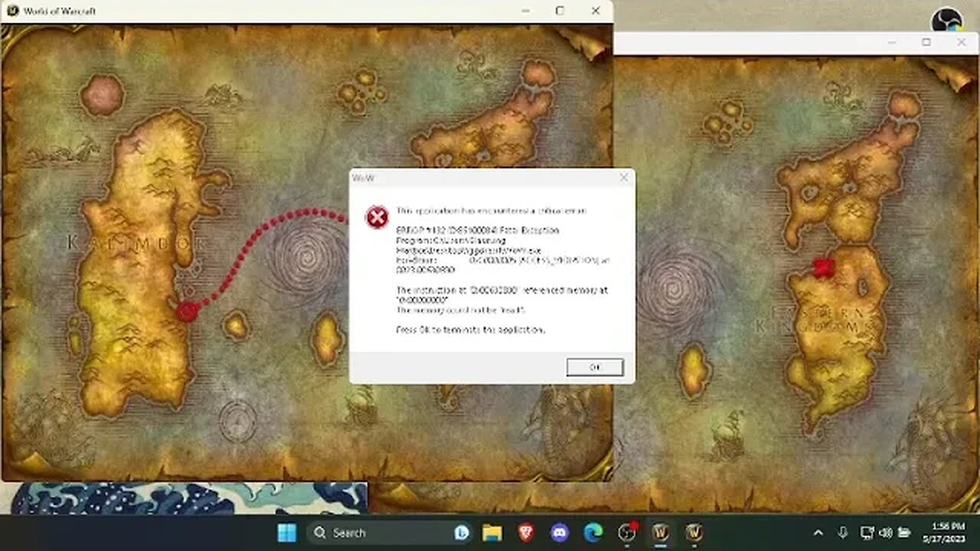Open Microsoft Edge from taskbar
980x551 pixels.
[x=593, y=533]
